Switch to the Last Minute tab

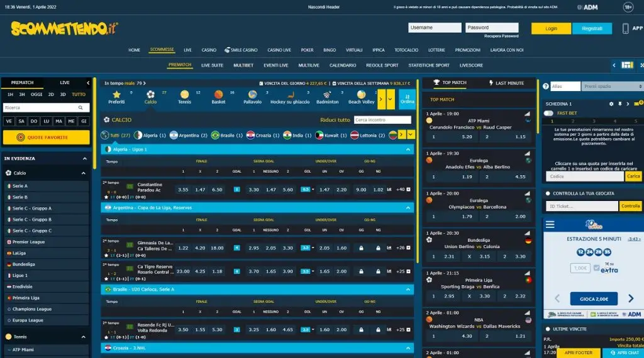506,83
